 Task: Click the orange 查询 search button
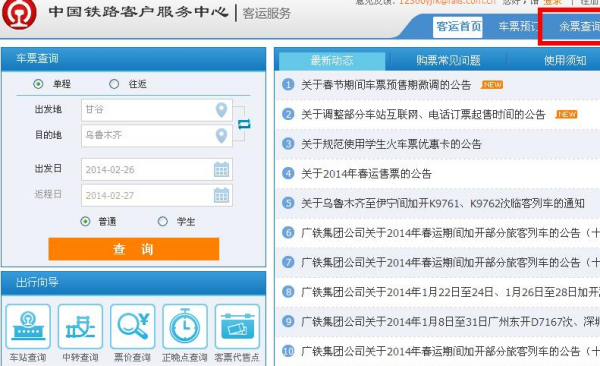coord(134,249)
